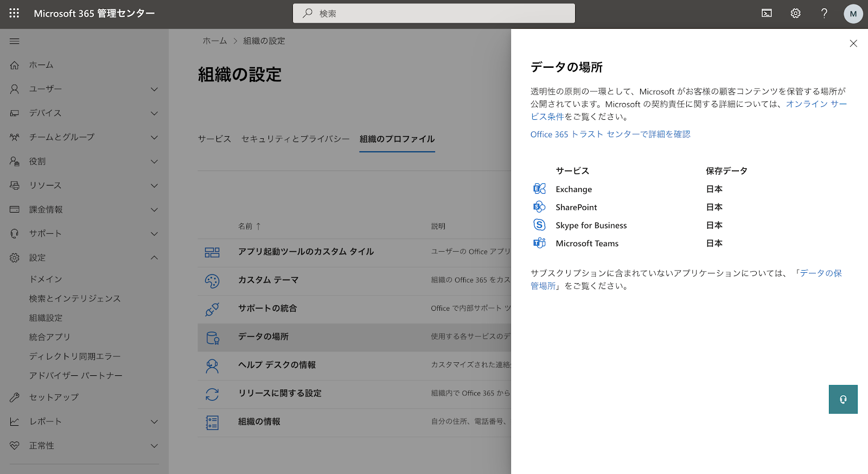
Task: Click the 正常性 heart icon
Action: pyautogui.click(x=15, y=446)
